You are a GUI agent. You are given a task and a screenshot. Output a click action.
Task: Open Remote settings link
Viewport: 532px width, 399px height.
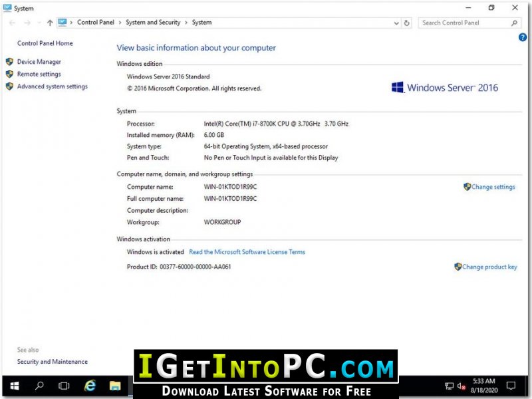click(x=39, y=74)
